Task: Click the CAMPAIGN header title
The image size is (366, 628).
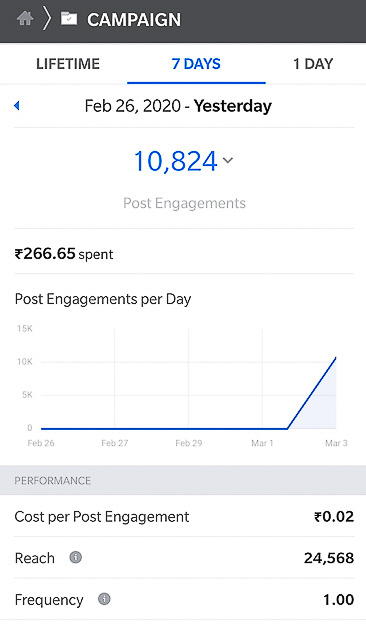Action: [x=134, y=20]
